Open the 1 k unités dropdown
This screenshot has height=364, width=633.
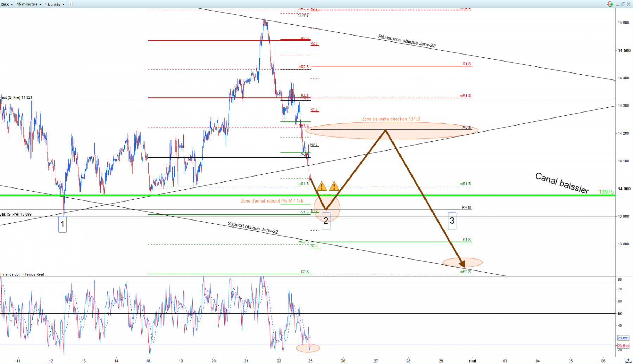point(55,4)
